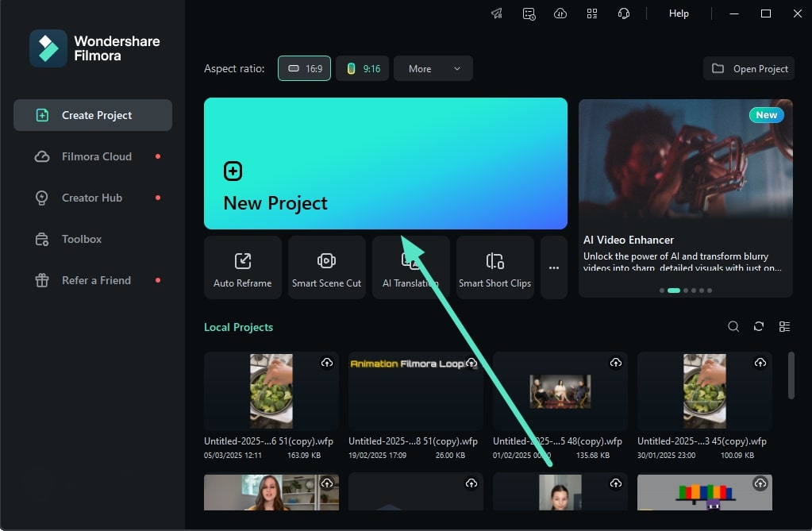Click AI Video Enhancer title text
The width and height of the screenshot is (812, 531).
(x=629, y=240)
